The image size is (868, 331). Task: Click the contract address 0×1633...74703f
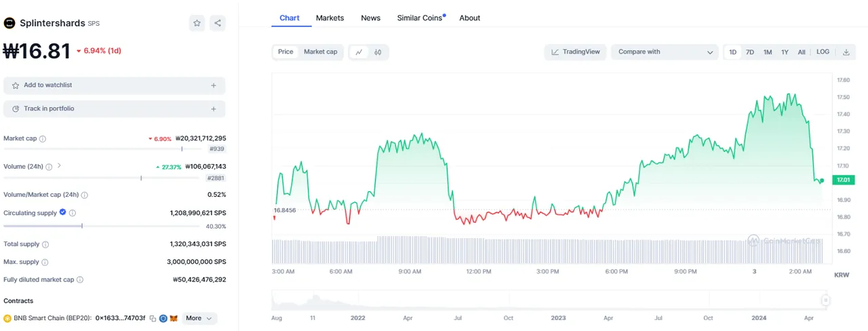pos(121,318)
